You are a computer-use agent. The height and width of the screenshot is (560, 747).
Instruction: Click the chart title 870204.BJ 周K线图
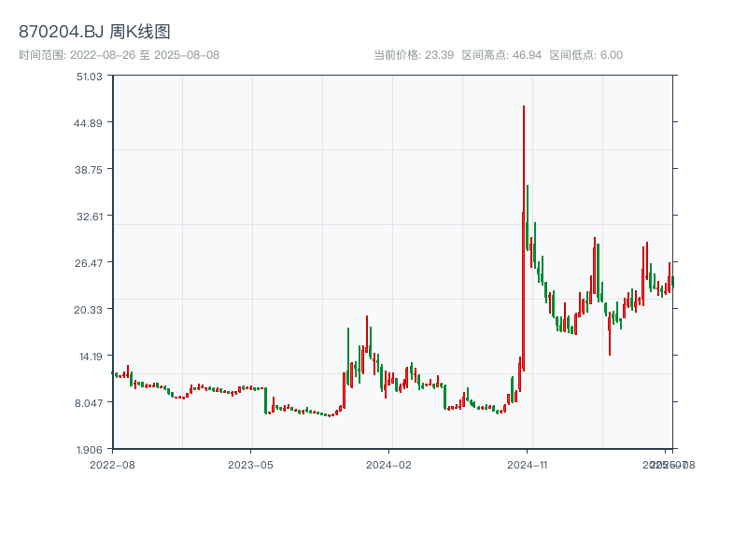[94, 32]
